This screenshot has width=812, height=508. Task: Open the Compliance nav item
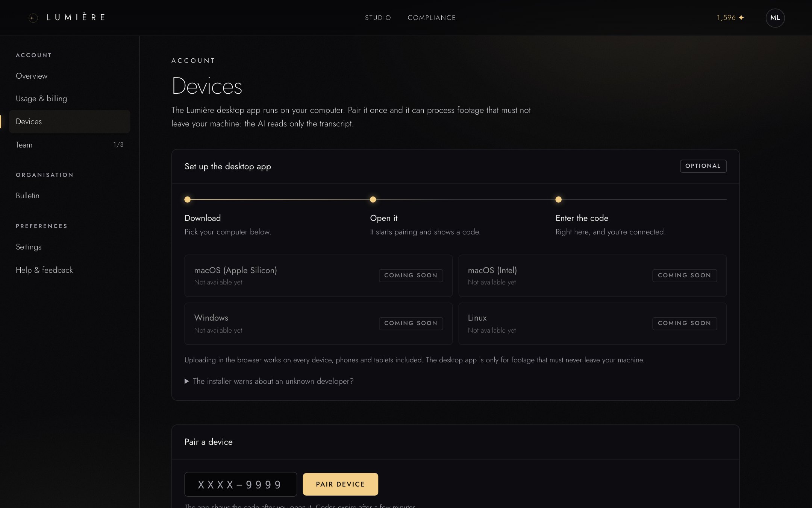[x=432, y=18]
